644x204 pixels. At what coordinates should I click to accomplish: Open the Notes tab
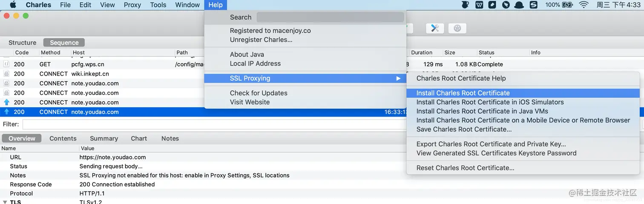pos(170,138)
